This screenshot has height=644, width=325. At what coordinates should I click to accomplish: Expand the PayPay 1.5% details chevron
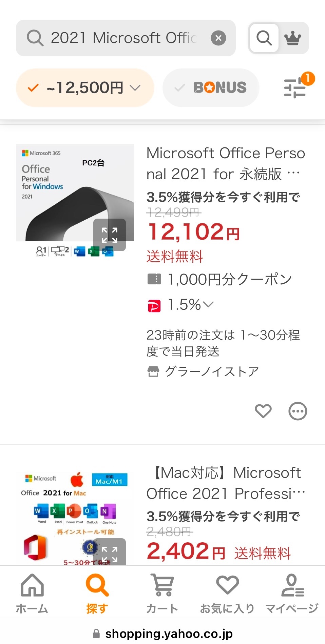[208, 304]
